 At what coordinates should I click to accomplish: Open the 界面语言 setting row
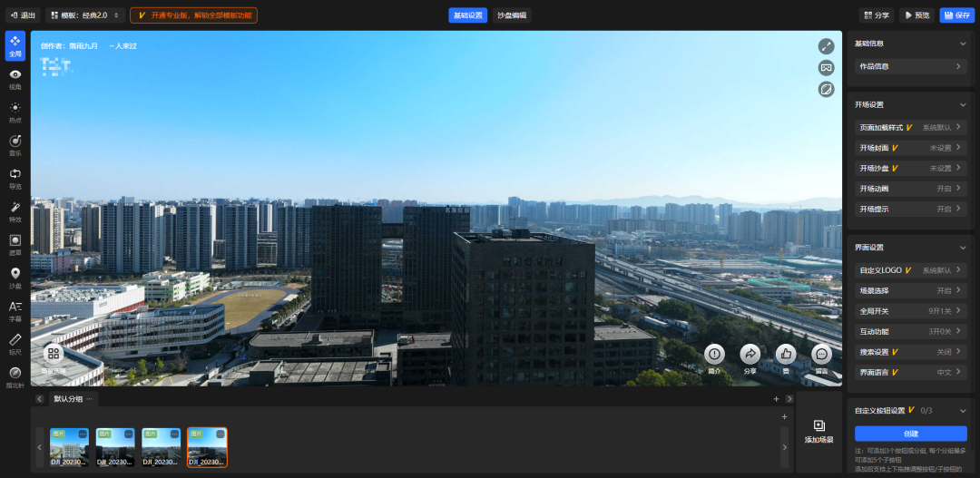click(x=911, y=373)
